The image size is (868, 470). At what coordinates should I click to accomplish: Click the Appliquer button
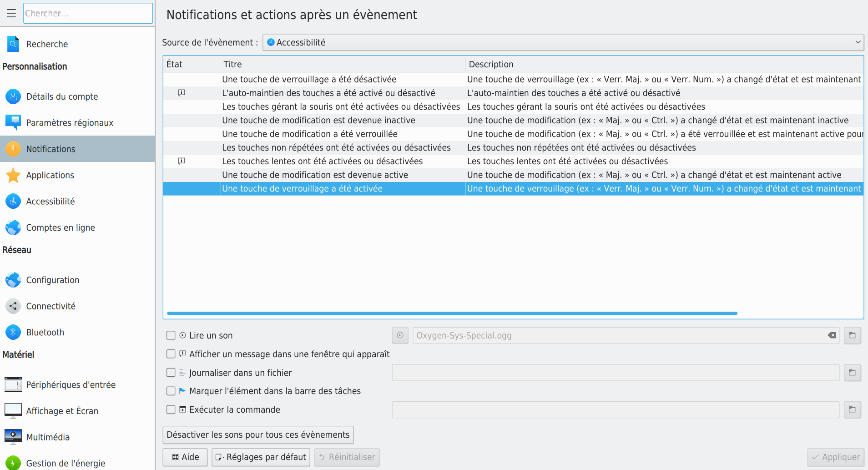(x=836, y=457)
